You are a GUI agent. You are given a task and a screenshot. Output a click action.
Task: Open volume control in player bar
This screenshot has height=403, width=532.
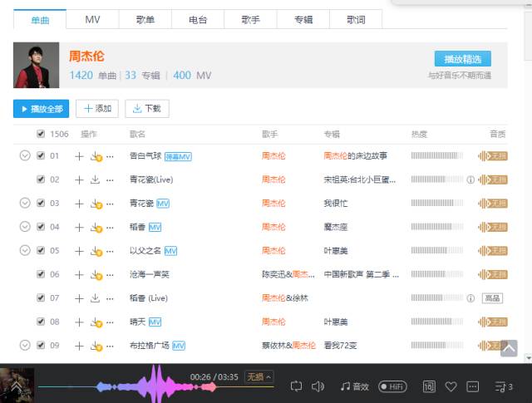coord(318,386)
